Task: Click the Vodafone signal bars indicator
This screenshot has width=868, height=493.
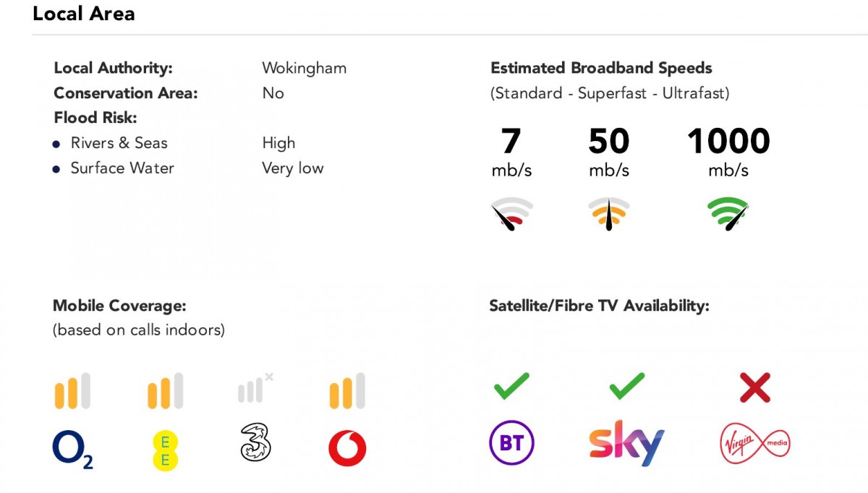Action: 347,391
